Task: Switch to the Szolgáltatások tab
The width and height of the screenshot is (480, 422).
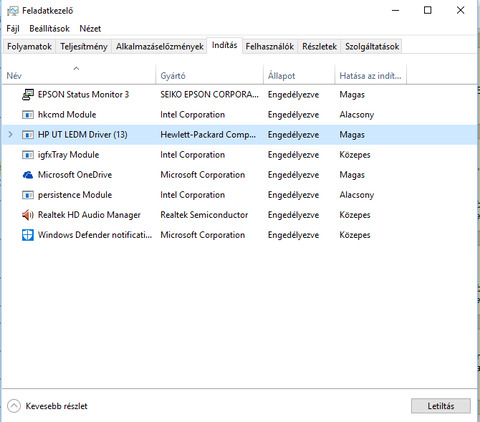Action: [372, 46]
